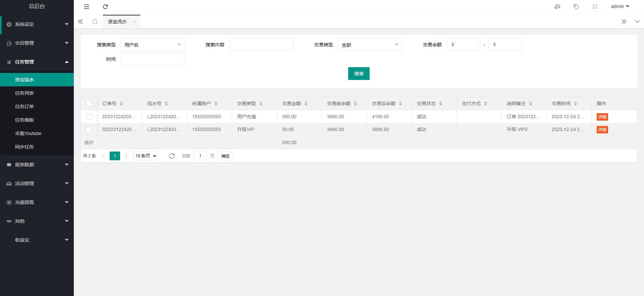
Task: Tick the select-all checkbox in table header
Action: pos(89,103)
